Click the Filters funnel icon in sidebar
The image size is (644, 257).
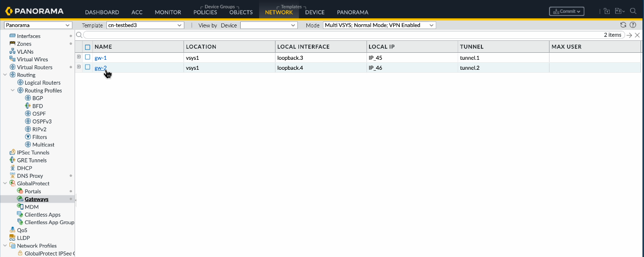28,137
